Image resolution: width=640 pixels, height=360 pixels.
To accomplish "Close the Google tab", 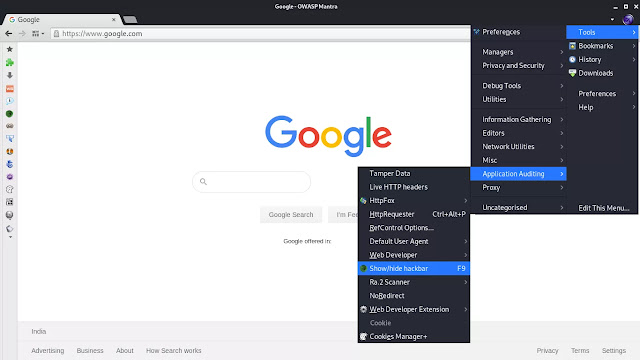I will 114,20.
